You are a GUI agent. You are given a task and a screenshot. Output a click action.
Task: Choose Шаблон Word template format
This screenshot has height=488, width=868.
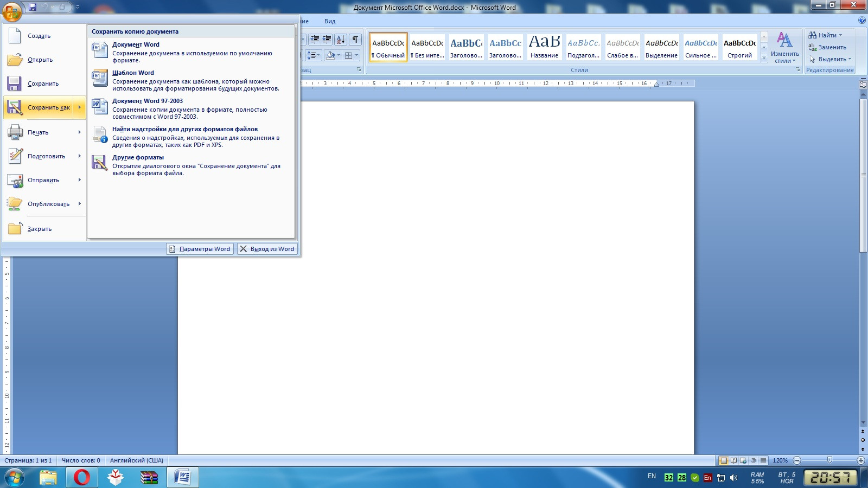pos(191,80)
